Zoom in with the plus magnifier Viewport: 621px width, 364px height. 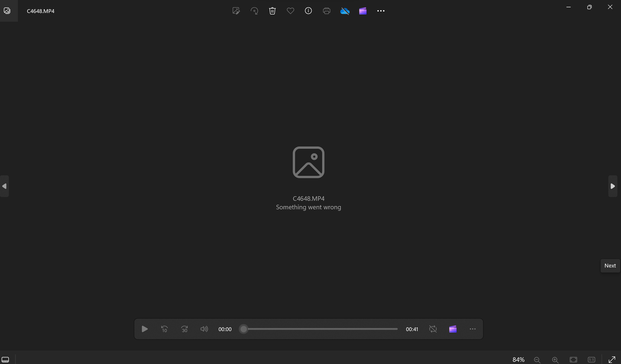click(x=555, y=360)
